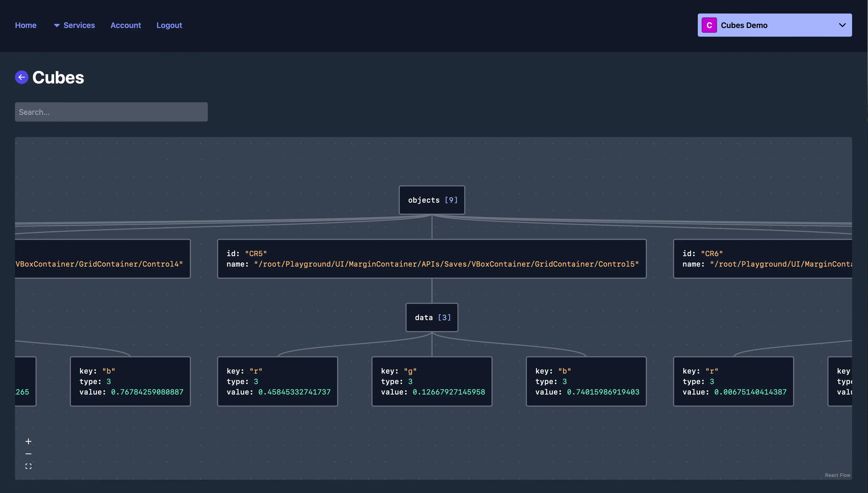Focus the Search input field

(111, 112)
